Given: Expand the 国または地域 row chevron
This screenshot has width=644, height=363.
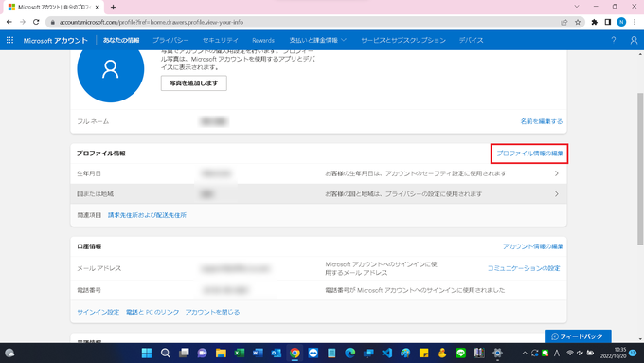Looking at the screenshot, I should click(x=557, y=193).
